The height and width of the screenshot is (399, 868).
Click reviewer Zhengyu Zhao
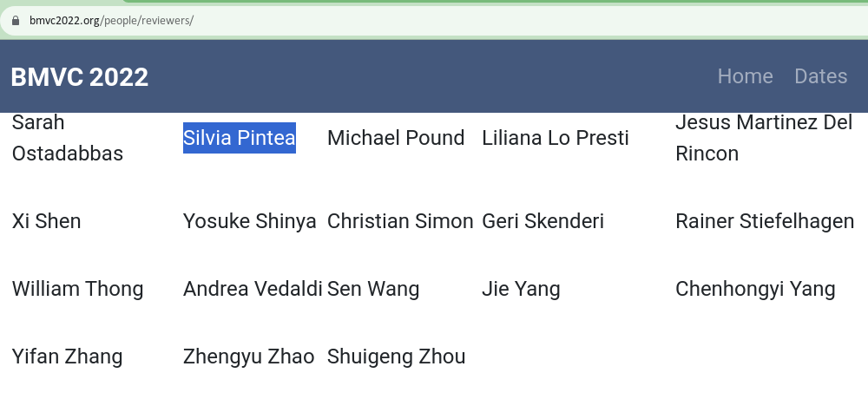click(248, 356)
